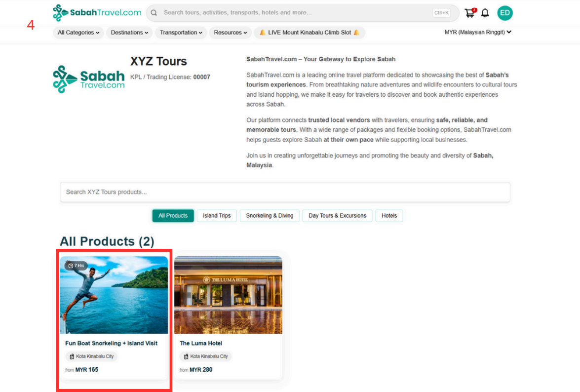This screenshot has height=392, width=580.
Task: Click the XYZ Tours vendor logo
Action: (x=89, y=79)
